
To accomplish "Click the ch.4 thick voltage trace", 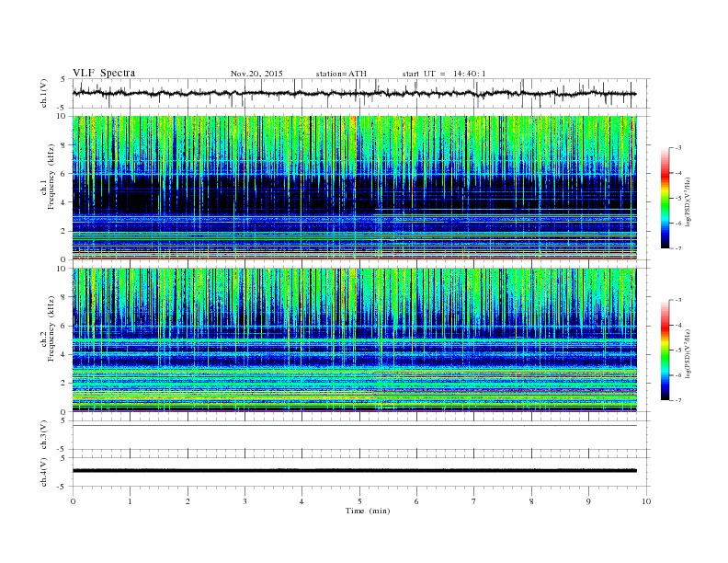I will 354,471.
